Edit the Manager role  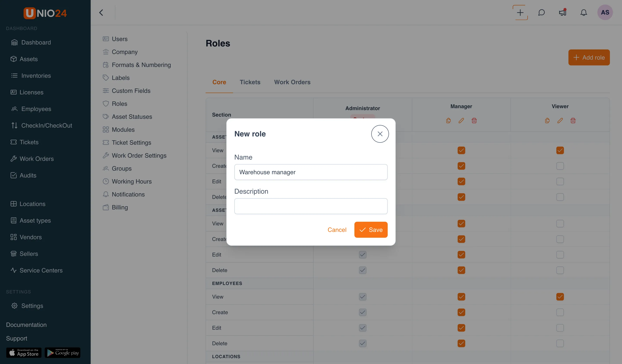pyautogui.click(x=461, y=120)
